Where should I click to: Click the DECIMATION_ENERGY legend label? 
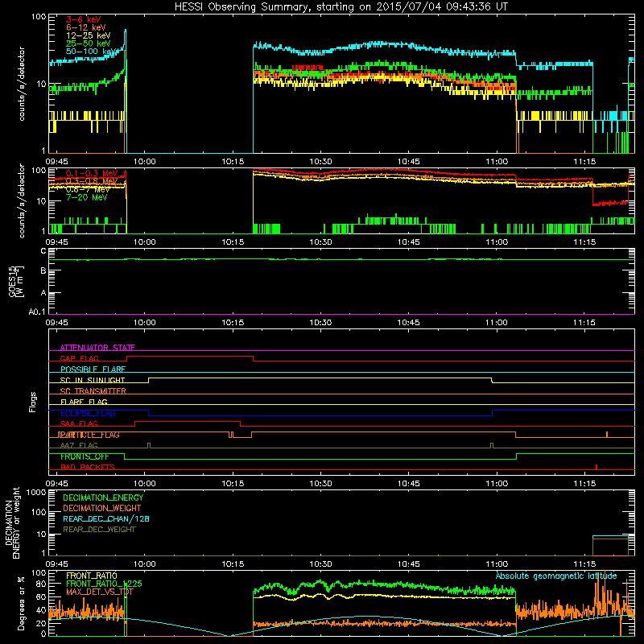point(103,497)
